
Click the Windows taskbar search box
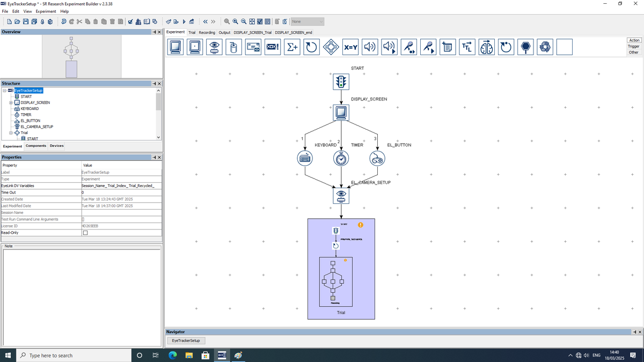(74, 355)
